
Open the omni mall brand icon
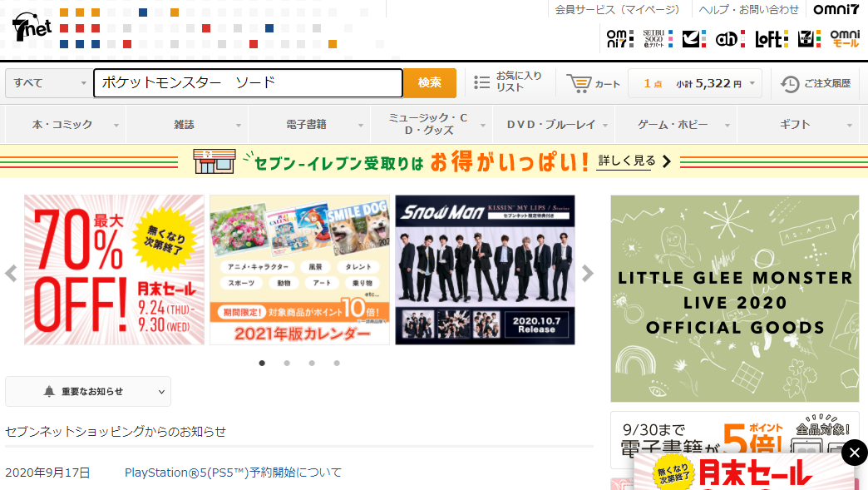(845, 39)
